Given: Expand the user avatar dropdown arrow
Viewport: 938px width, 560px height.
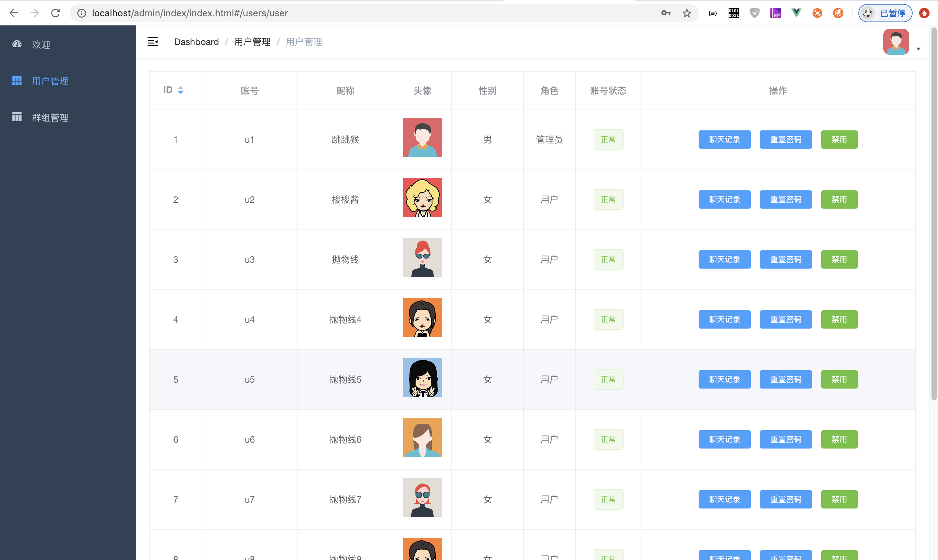Looking at the screenshot, I should click(918, 49).
